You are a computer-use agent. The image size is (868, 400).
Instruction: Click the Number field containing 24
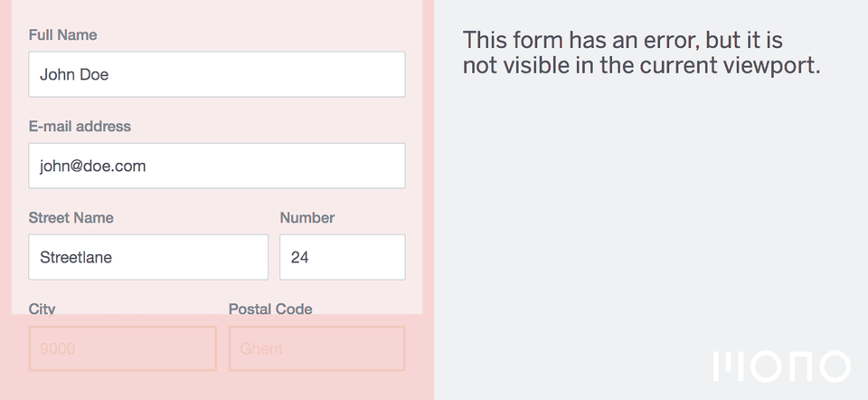tap(343, 257)
